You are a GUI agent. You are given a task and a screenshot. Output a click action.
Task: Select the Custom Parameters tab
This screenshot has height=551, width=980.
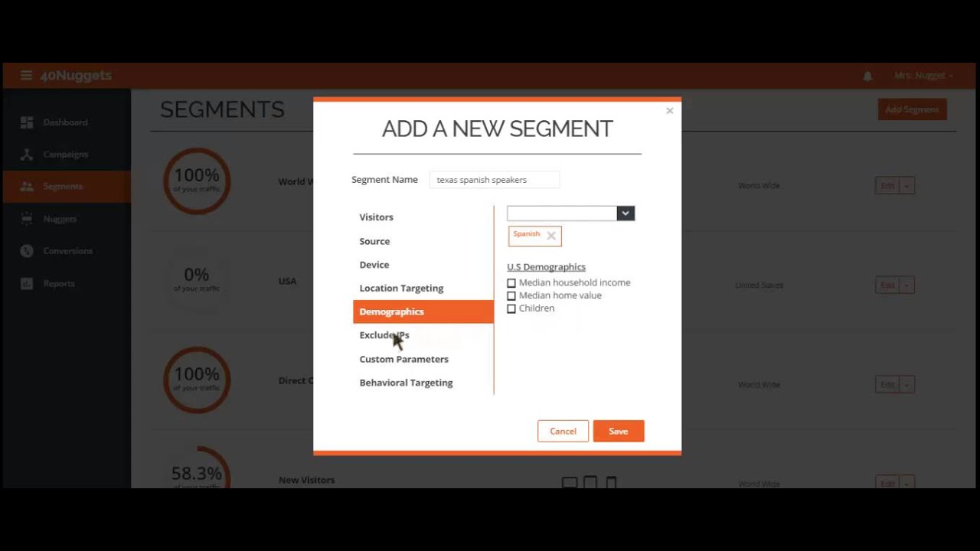(423, 359)
